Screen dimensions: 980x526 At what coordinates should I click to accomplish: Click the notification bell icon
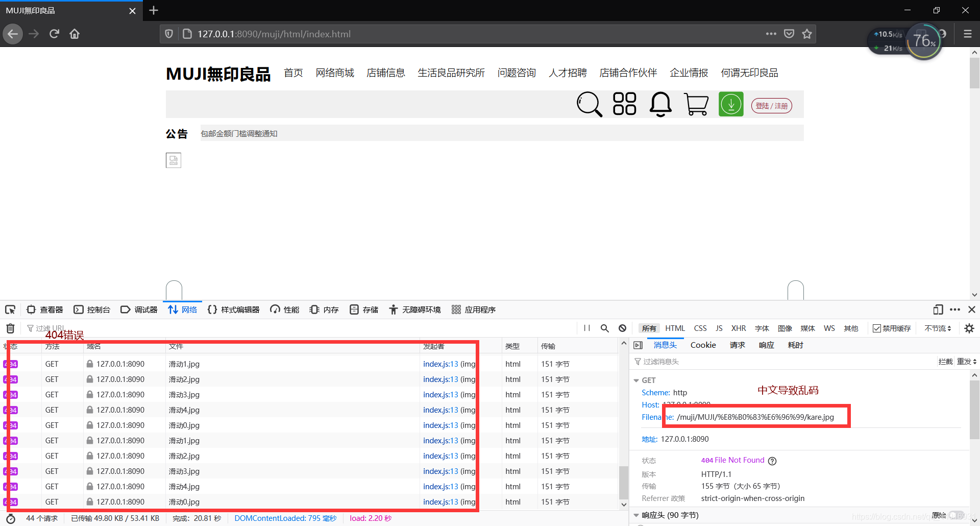[660, 104]
